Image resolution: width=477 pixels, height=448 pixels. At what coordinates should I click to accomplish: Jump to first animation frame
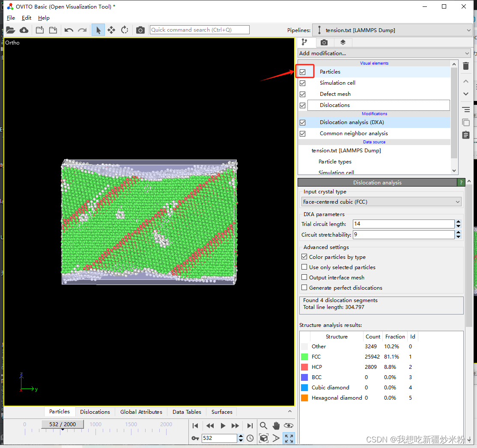tap(195, 426)
